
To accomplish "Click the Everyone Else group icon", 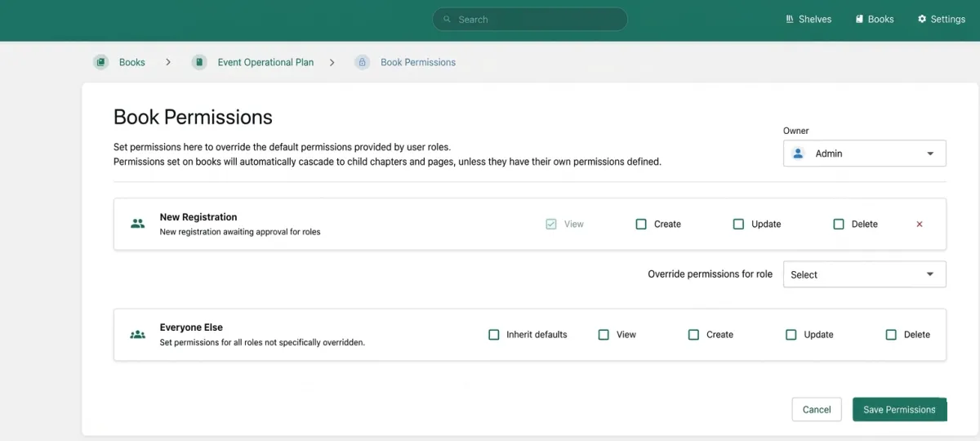I will [137, 334].
